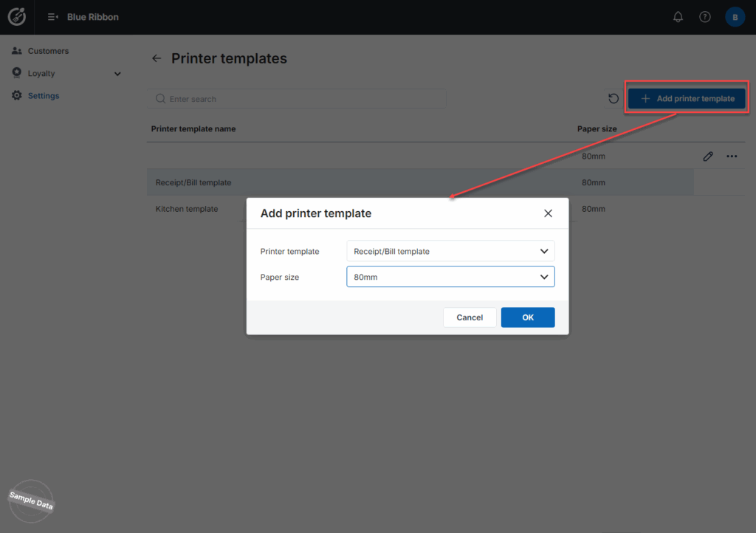Open the help question mark icon
The height and width of the screenshot is (533, 756).
(x=705, y=17)
